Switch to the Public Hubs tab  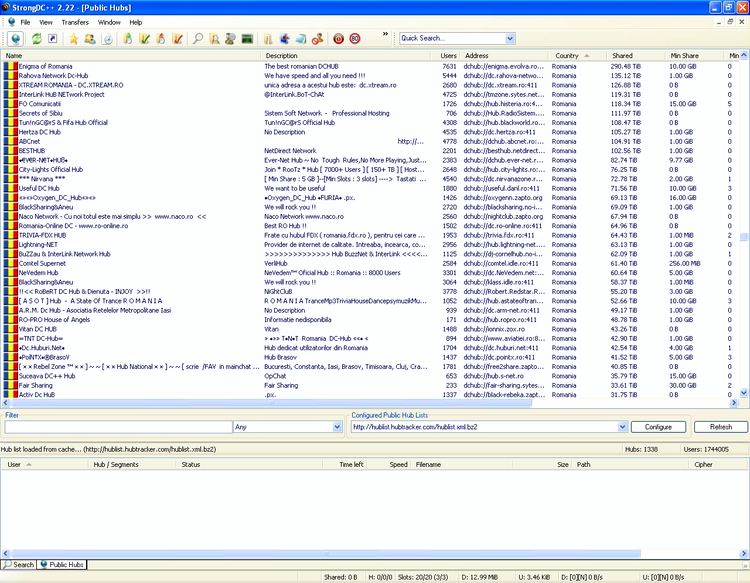62,564
